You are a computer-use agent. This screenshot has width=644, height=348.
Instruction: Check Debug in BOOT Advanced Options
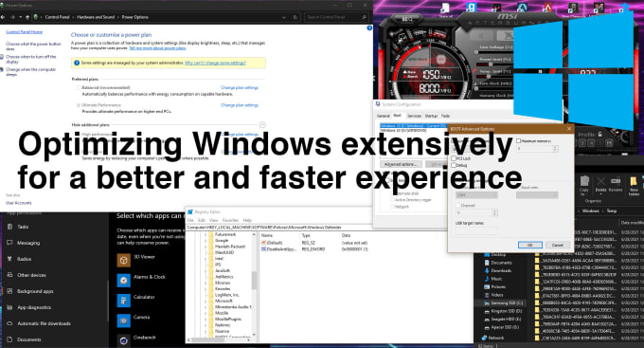[454, 165]
